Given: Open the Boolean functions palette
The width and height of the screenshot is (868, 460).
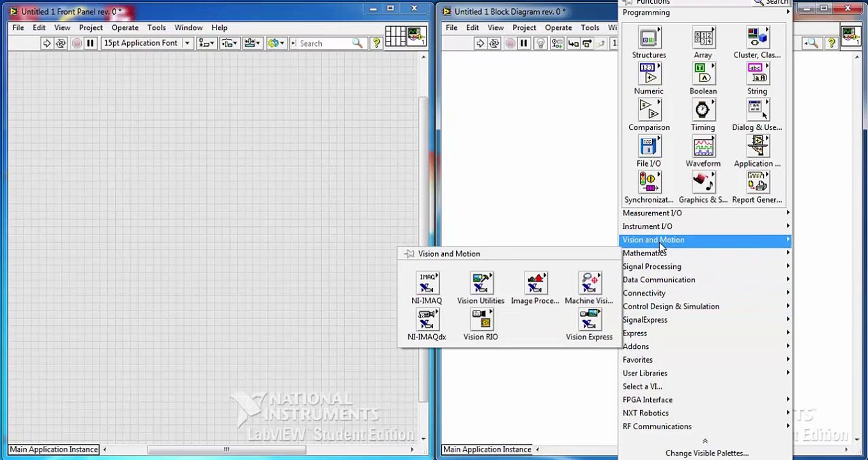Looking at the screenshot, I should pyautogui.click(x=703, y=74).
